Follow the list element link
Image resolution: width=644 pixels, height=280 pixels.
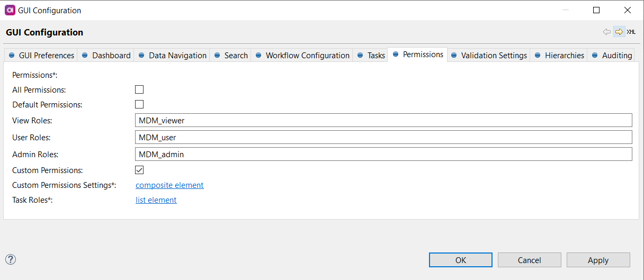click(156, 200)
